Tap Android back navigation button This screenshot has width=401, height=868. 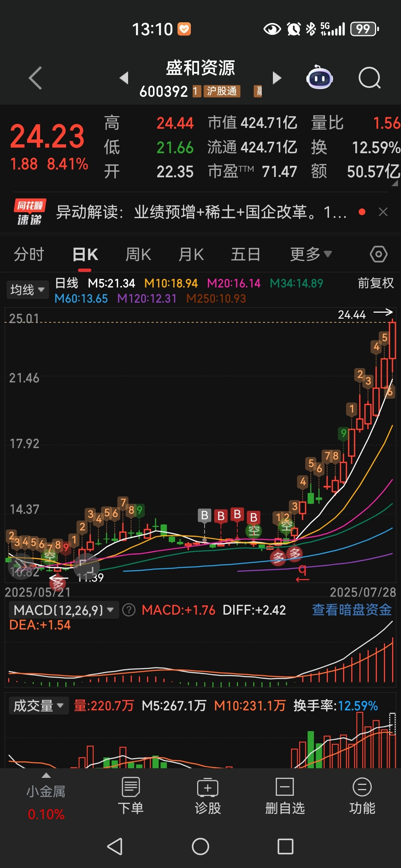click(115, 846)
